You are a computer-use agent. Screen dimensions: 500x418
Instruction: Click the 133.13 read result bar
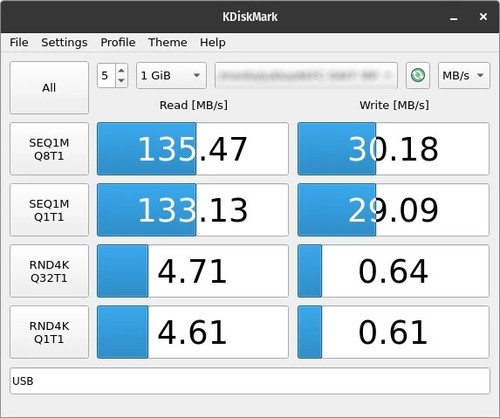point(193,210)
